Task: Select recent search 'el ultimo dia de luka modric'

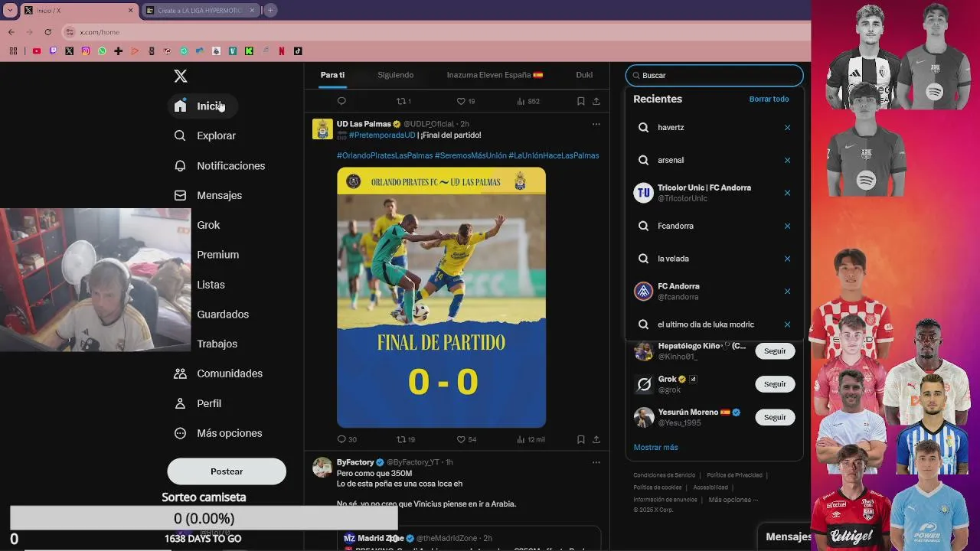Action: [x=714, y=324]
